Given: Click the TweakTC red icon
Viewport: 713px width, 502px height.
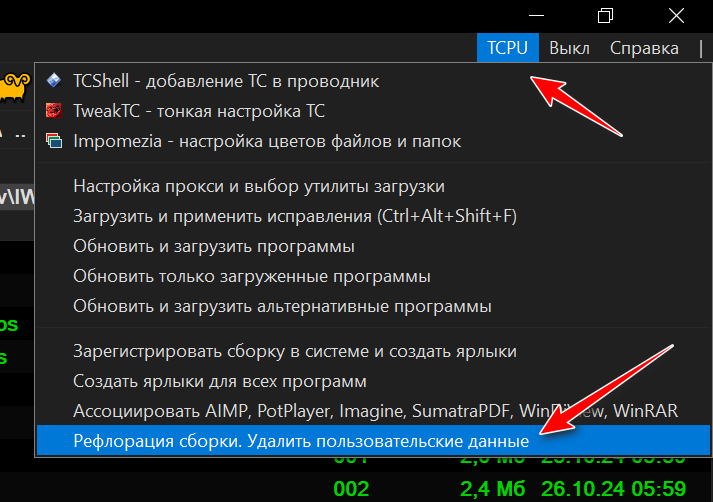Looking at the screenshot, I should pos(54,110).
